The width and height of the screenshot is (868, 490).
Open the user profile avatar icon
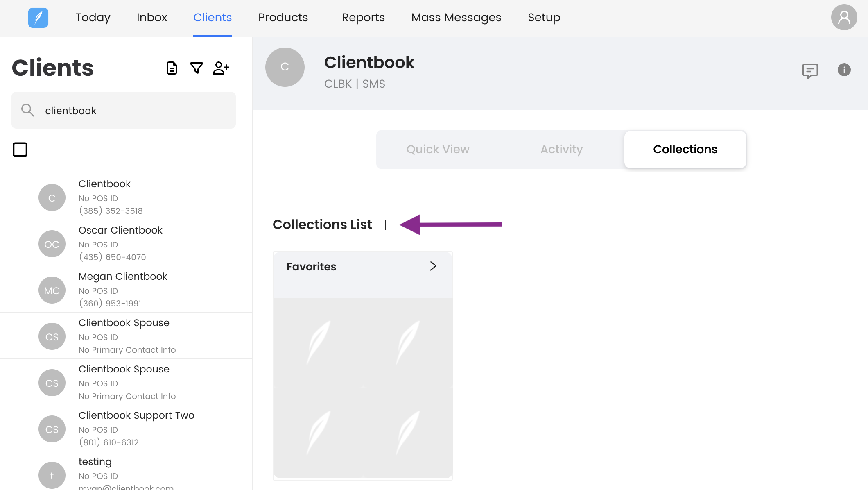pyautogui.click(x=844, y=18)
